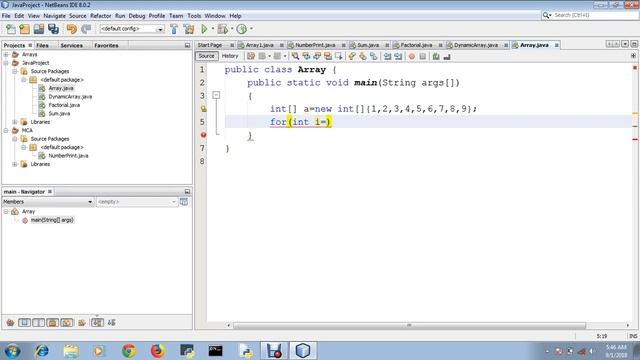
Task: Close the Array.java editor tab
Action: point(556,45)
